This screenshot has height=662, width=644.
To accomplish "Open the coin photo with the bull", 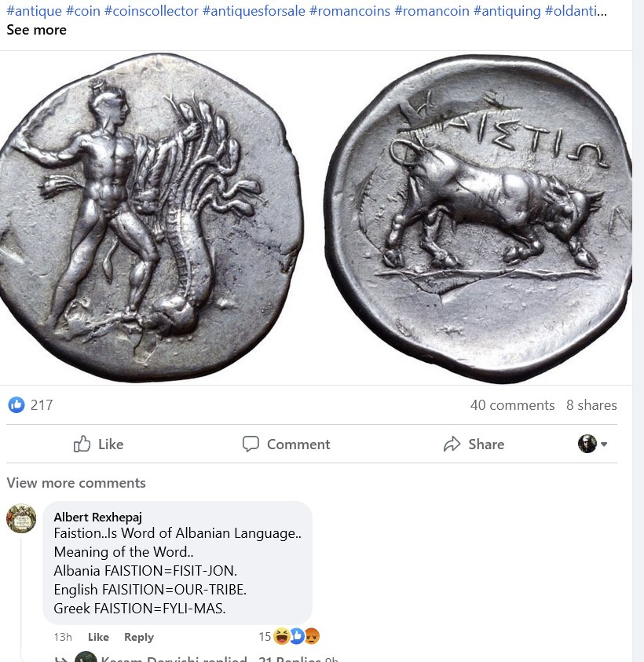I will pos(478,218).
